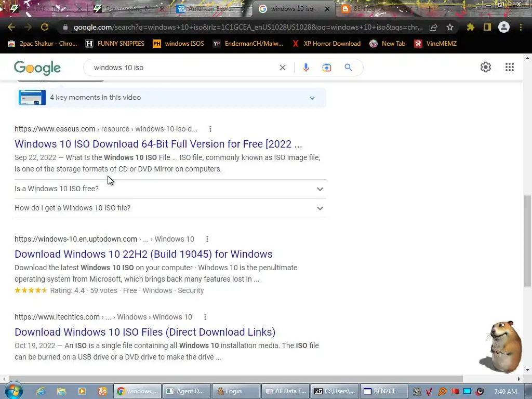Click the vertical page scrollbar thumb

[528, 241]
